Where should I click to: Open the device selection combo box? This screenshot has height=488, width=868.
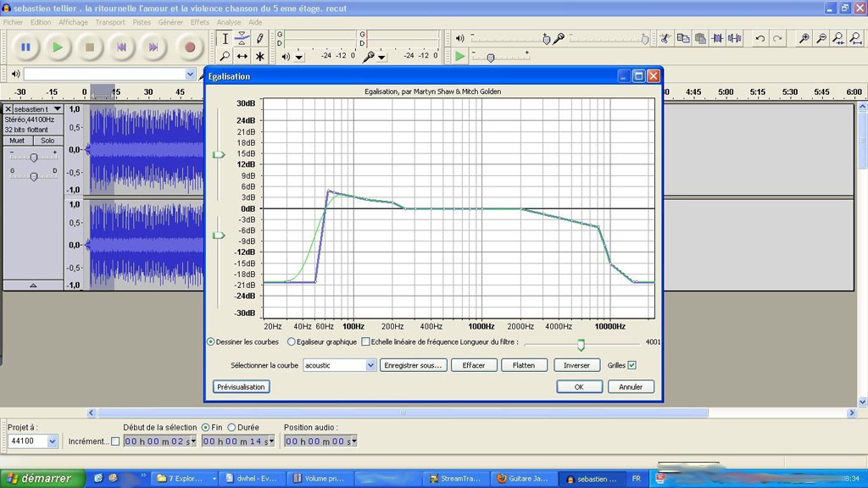(x=109, y=75)
